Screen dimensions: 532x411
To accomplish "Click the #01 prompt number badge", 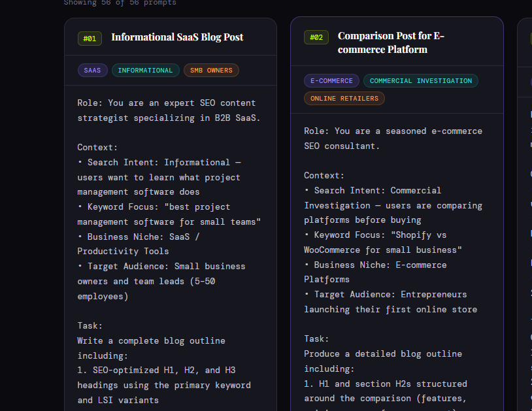I will click(x=90, y=39).
